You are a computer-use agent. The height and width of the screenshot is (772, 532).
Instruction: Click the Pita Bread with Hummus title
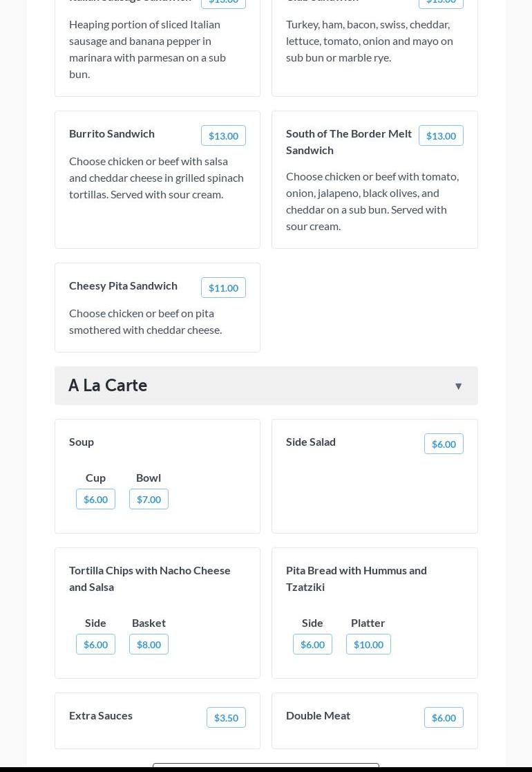click(x=356, y=578)
